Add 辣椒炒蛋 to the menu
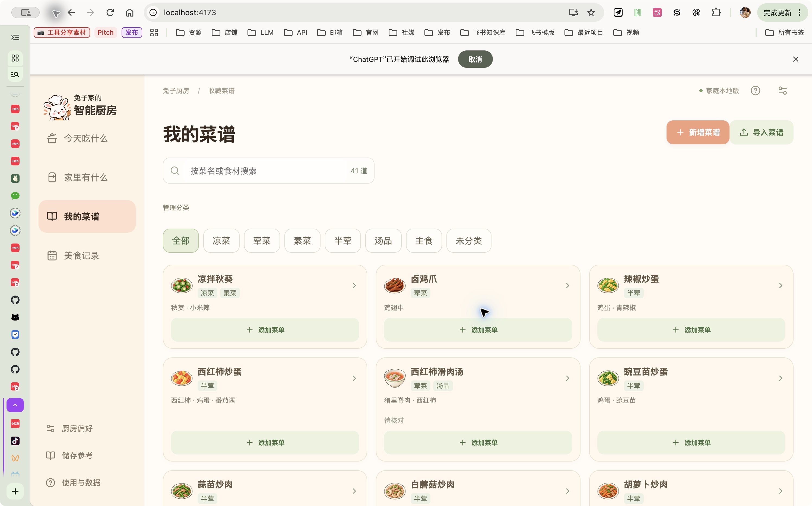Screen dimensions: 812x506 pyautogui.click(x=691, y=330)
